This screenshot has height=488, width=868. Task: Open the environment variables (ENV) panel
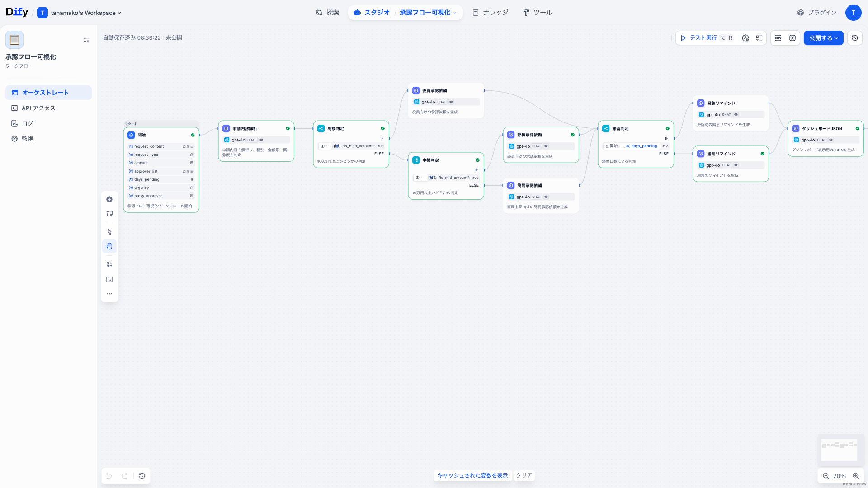click(778, 38)
